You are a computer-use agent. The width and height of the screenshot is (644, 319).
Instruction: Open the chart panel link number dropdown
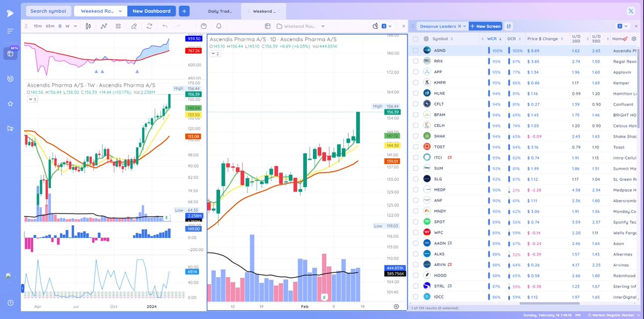click(387, 26)
